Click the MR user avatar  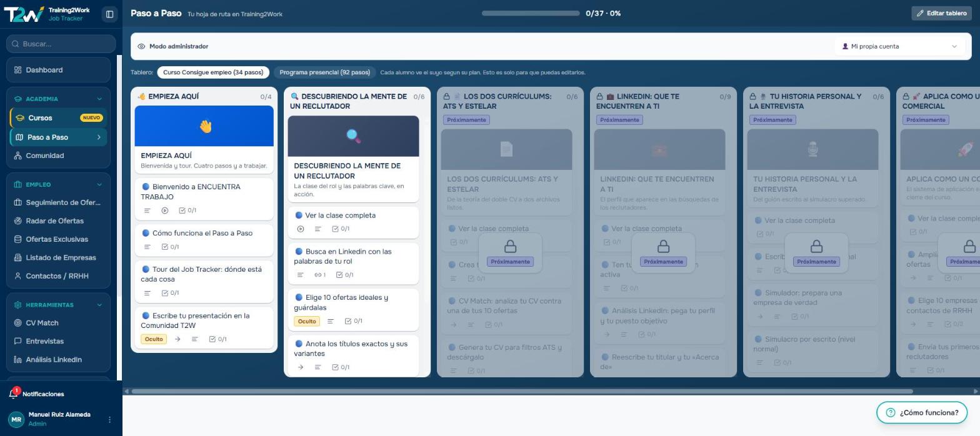[16, 419]
